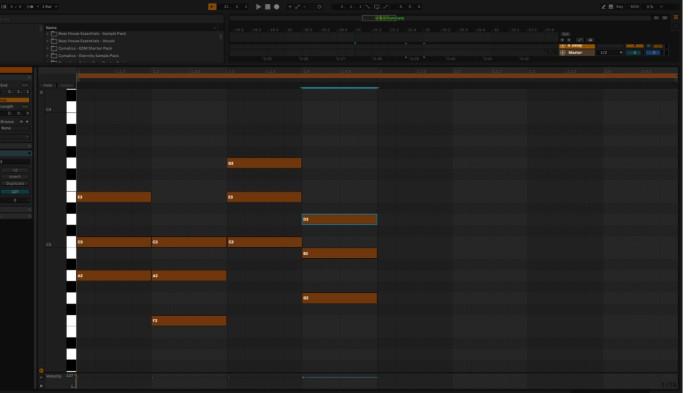Image resolution: width=700 pixels, height=393 pixels.
Task: Select the B2 note in the fourth bar
Action: (340, 253)
